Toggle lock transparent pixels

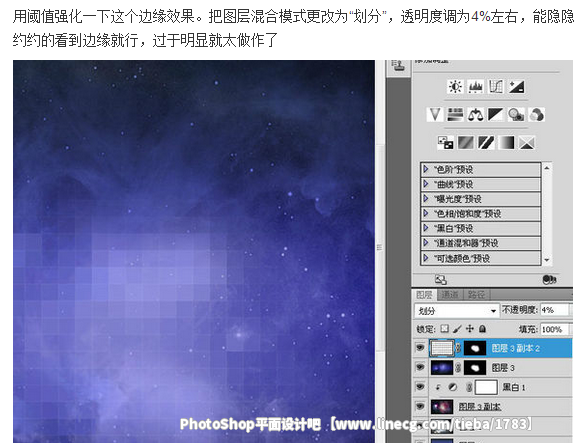pos(444,329)
